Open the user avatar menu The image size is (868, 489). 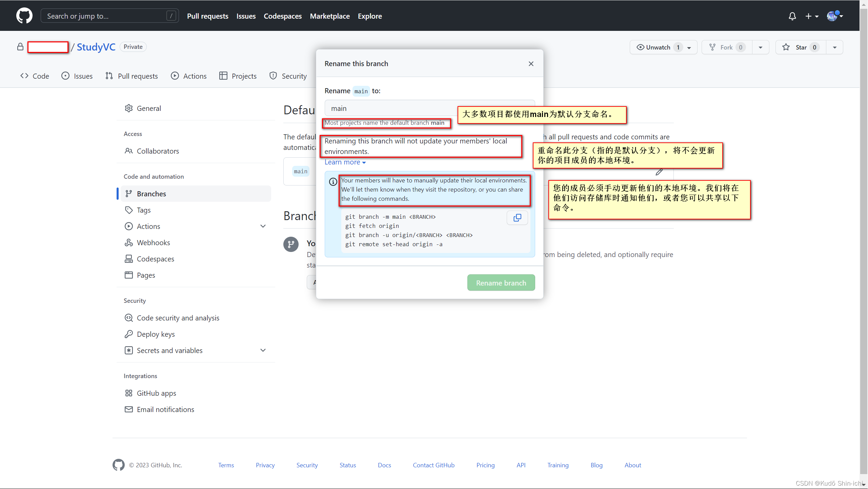[x=835, y=16]
